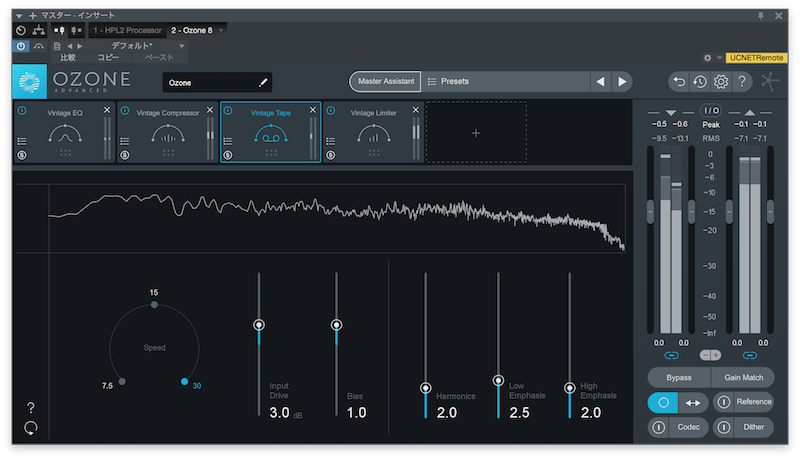Open Vintage EQ module preset list icon

point(22,141)
